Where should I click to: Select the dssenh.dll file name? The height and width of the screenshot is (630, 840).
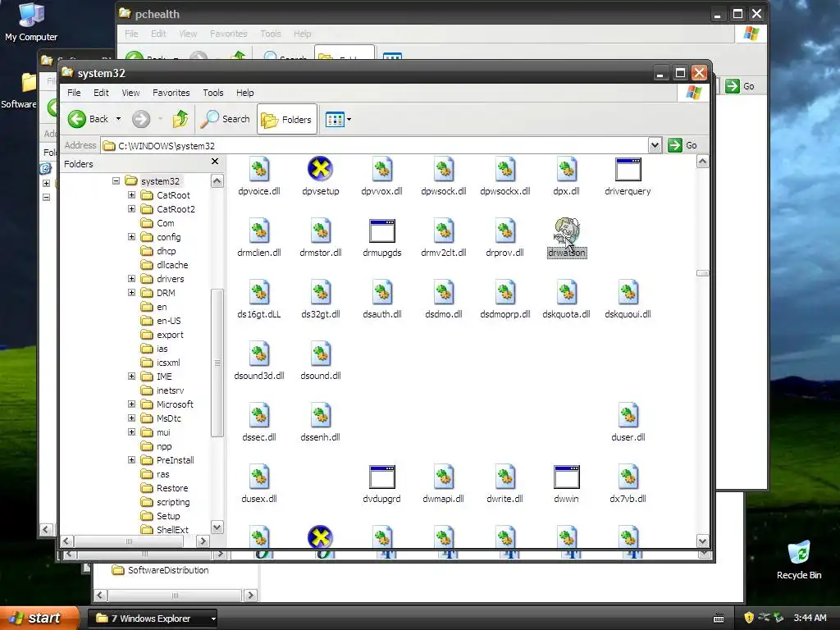tap(321, 437)
